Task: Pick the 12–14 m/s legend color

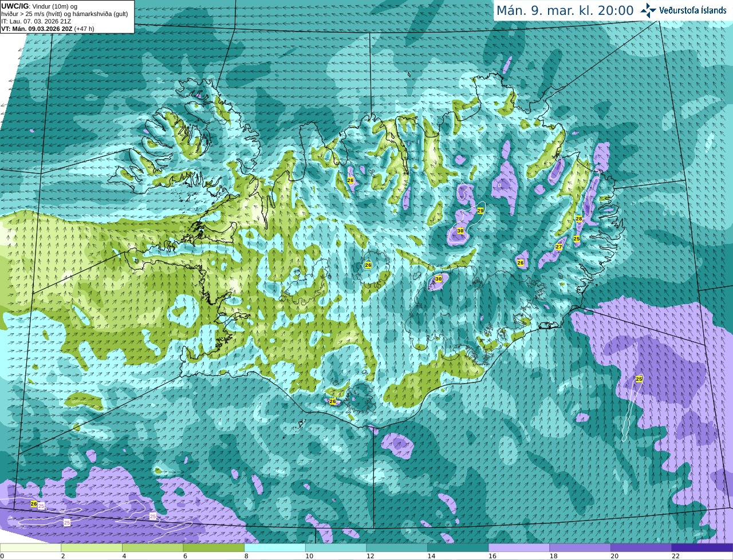Action: pos(397,547)
